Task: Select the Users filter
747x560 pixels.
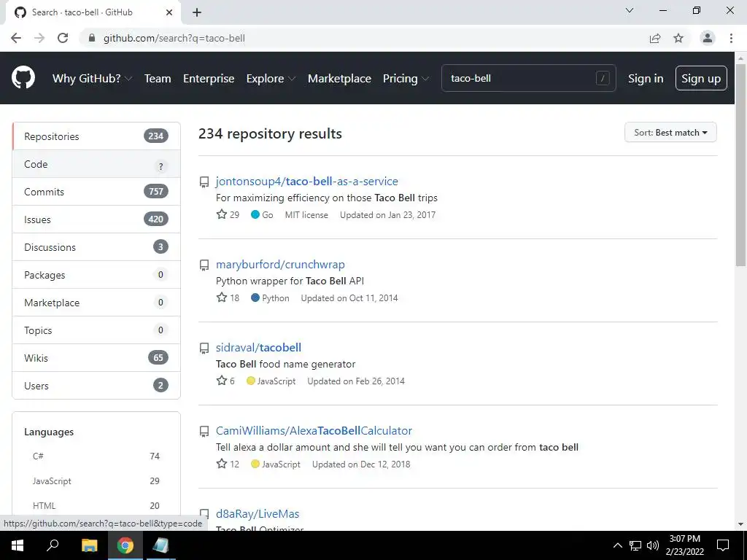Action: (96, 385)
